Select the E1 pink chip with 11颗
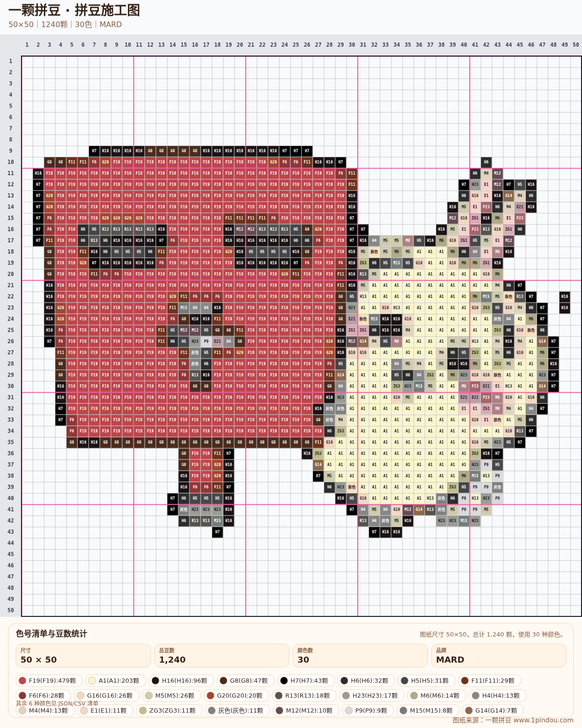This screenshot has width=582, height=728. pyautogui.click(x=105, y=711)
